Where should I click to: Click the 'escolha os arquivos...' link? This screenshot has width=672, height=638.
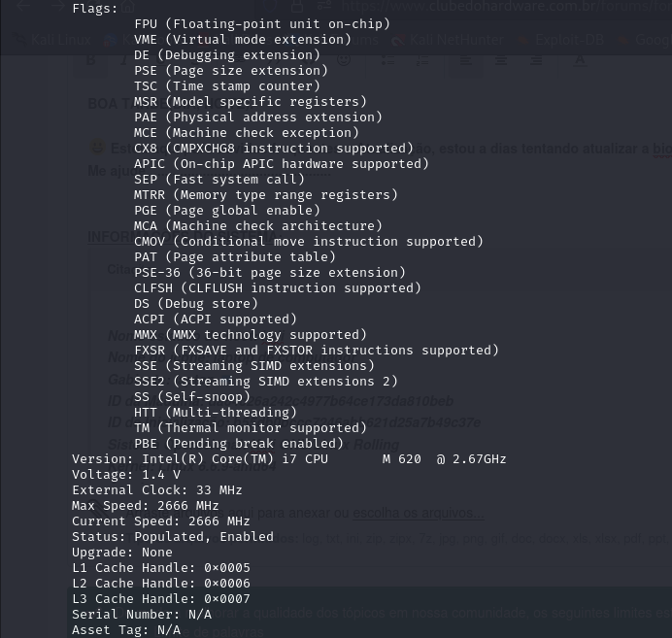point(418,513)
